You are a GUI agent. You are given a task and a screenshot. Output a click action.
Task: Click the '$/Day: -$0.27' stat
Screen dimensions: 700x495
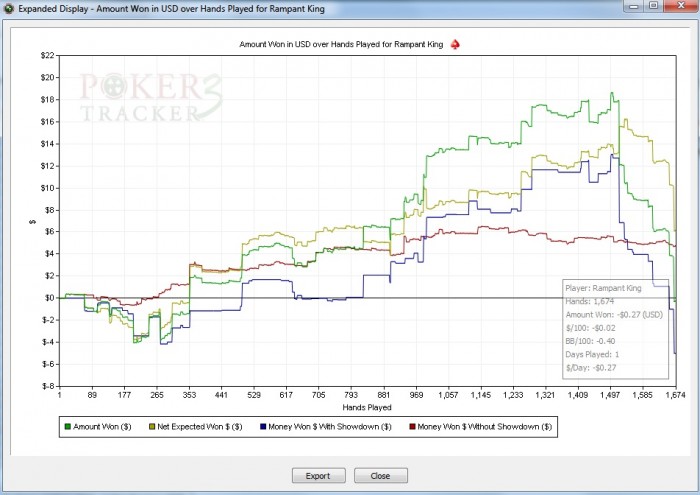(591, 368)
